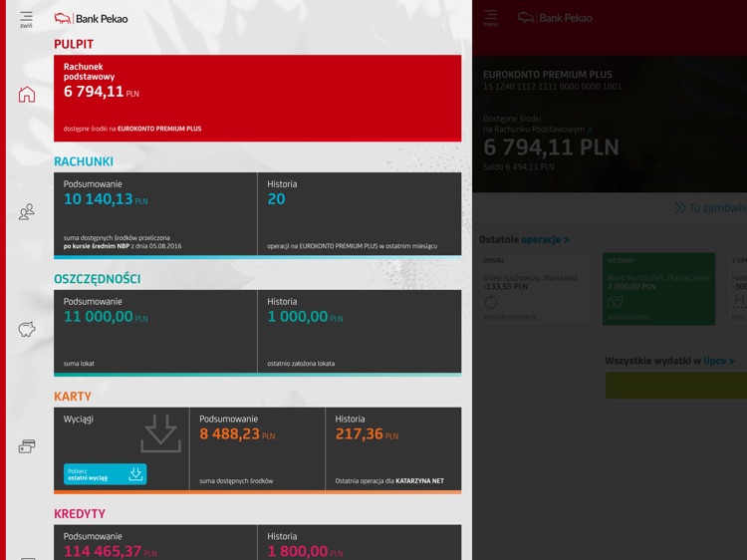Click 'ostatnio założona lokata' caption
The width and height of the screenshot is (747, 560).
click(301, 364)
